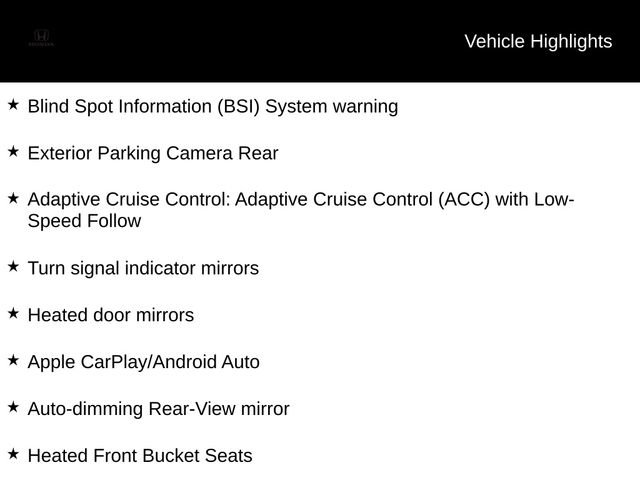Screen dimensions: 640x480
Task: Click the black header banner area
Action: [x=320, y=41]
